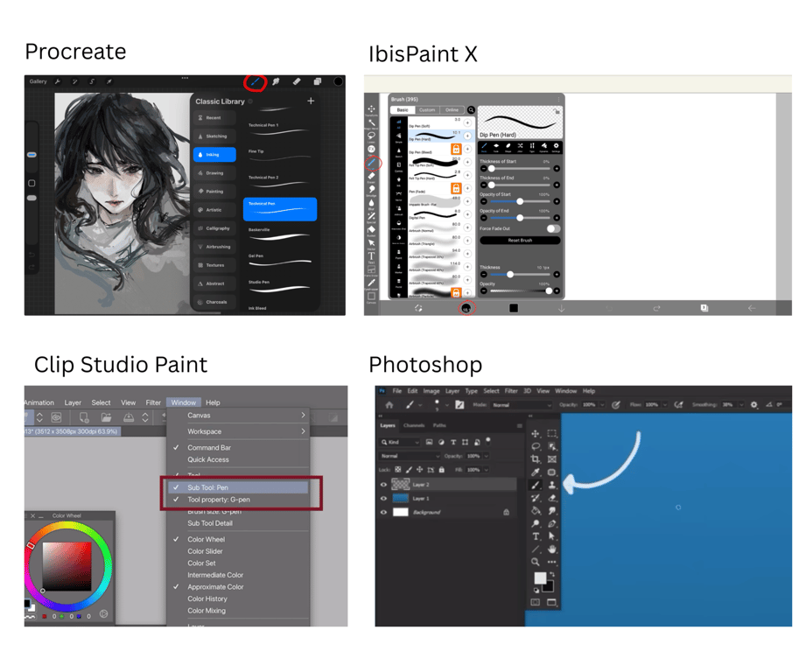This screenshot has height=672, width=806.
Task: Select Photoshop Eyedropper tool
Action: [x=535, y=472]
